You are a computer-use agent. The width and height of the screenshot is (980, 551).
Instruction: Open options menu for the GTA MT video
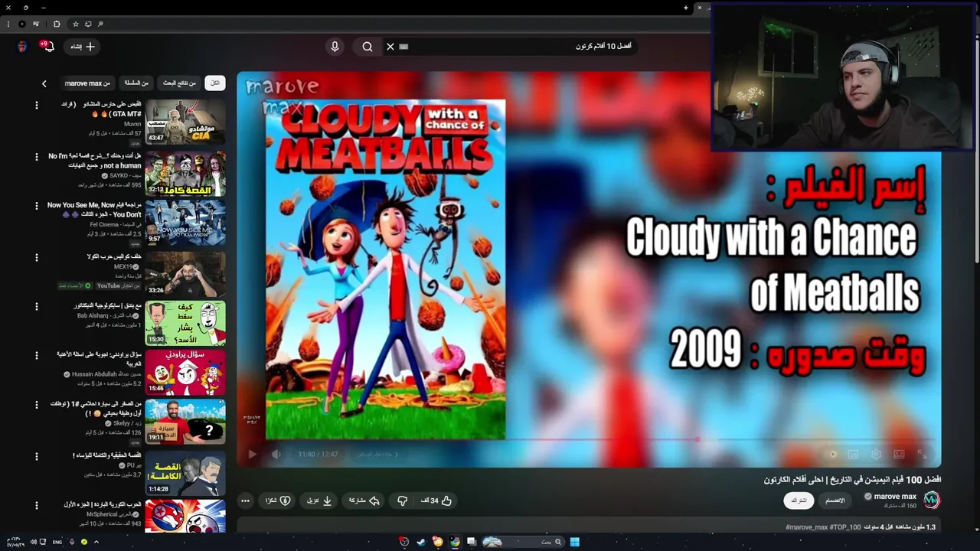(x=36, y=105)
